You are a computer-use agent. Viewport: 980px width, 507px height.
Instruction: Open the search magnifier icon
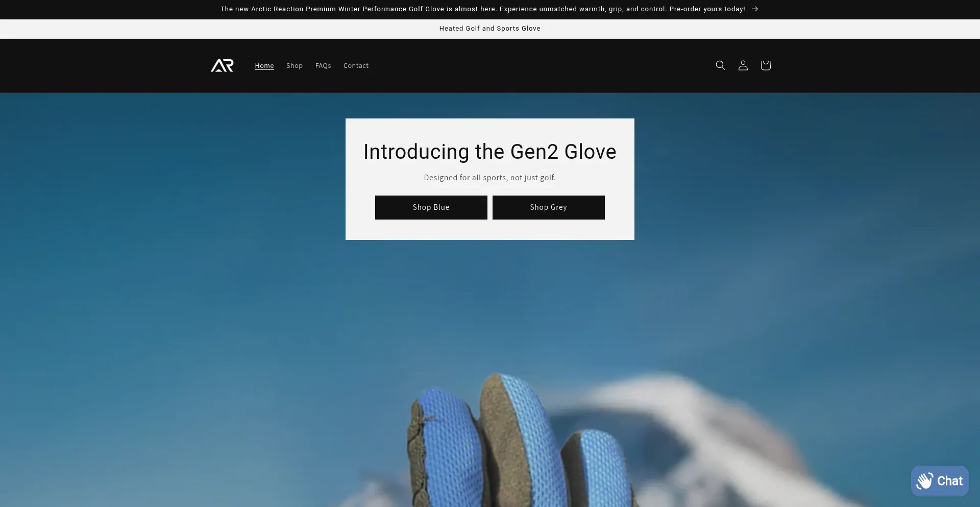pyautogui.click(x=720, y=65)
